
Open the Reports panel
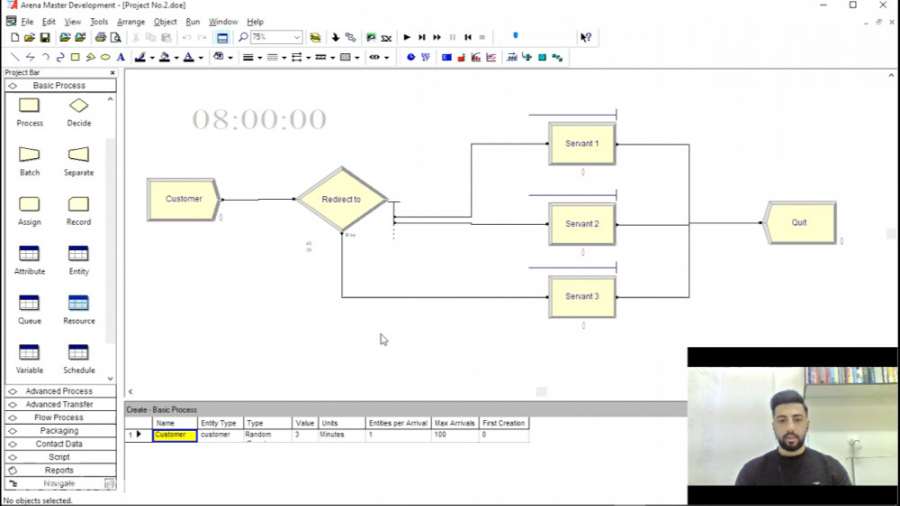(60, 470)
